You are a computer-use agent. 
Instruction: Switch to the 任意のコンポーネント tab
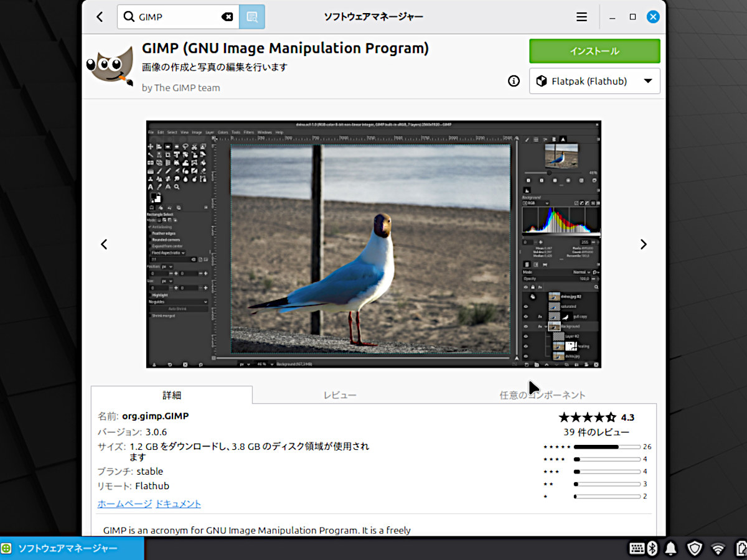(542, 395)
